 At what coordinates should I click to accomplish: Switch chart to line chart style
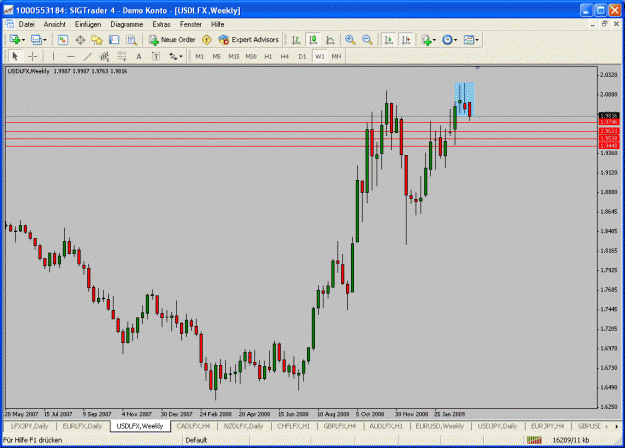(x=330, y=40)
